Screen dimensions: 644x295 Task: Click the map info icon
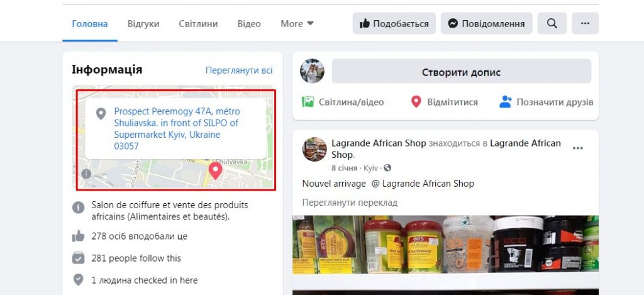coord(86,174)
